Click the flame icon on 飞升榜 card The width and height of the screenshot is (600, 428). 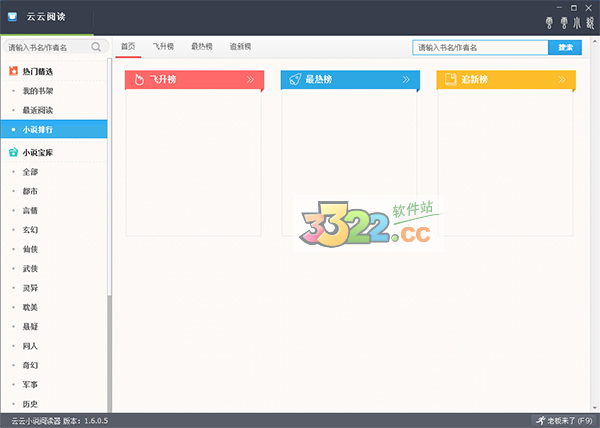coord(140,79)
